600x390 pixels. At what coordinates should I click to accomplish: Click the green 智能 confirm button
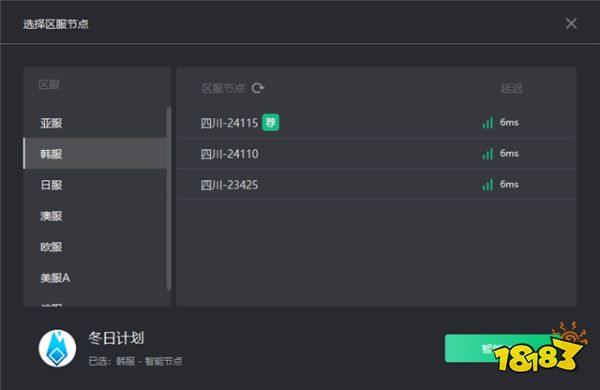[x=501, y=348]
